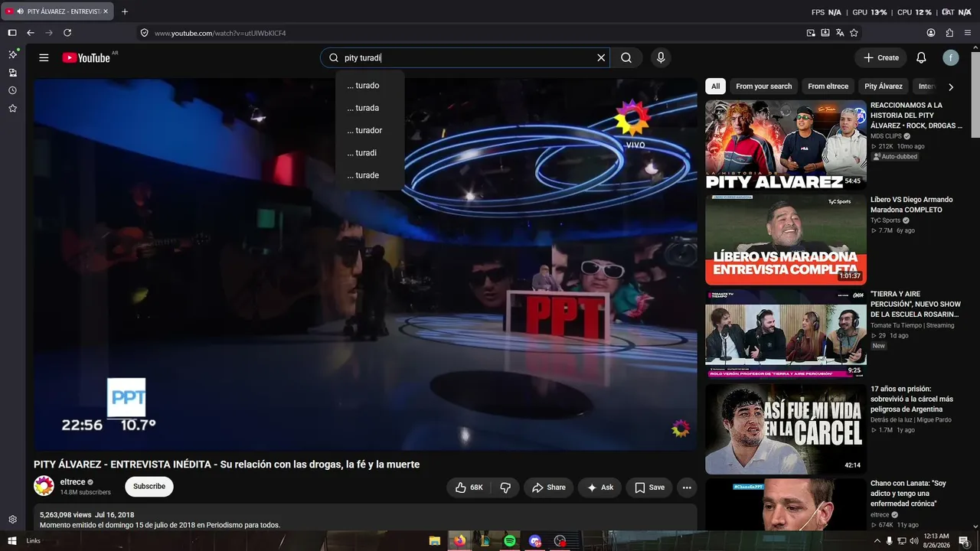
Task: Select the 'From eltrece' chip
Action: pos(828,86)
